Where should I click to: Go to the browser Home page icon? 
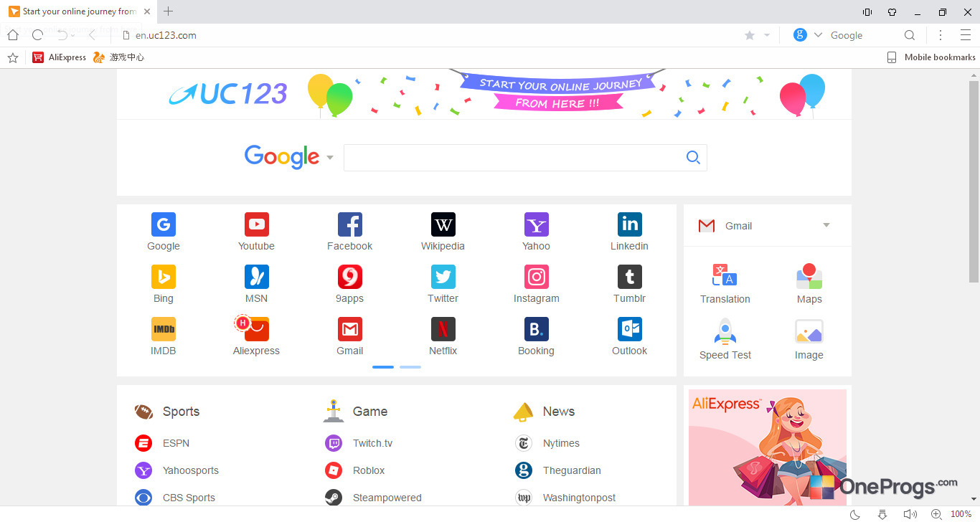(12, 35)
